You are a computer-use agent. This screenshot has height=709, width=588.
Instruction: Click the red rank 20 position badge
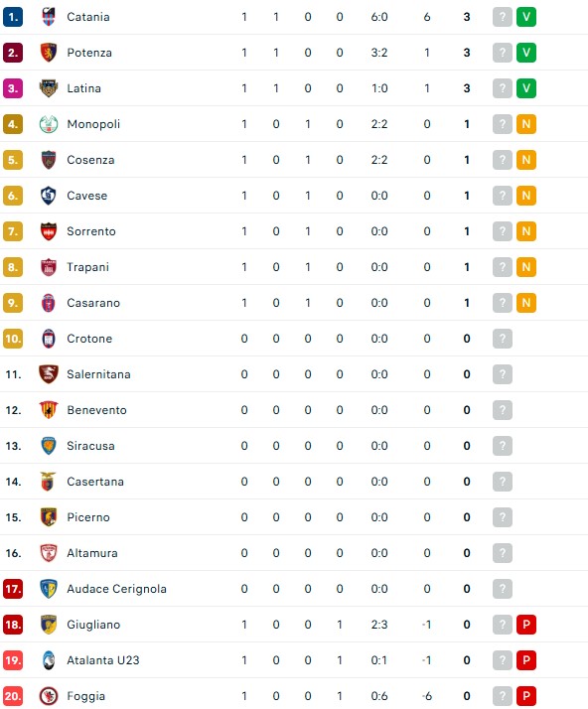coord(13,696)
